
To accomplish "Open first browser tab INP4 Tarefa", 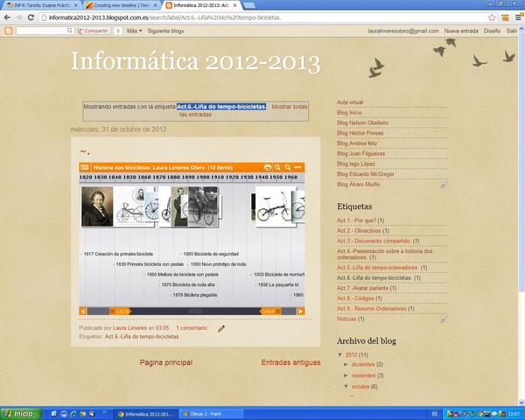I will [x=42, y=5].
